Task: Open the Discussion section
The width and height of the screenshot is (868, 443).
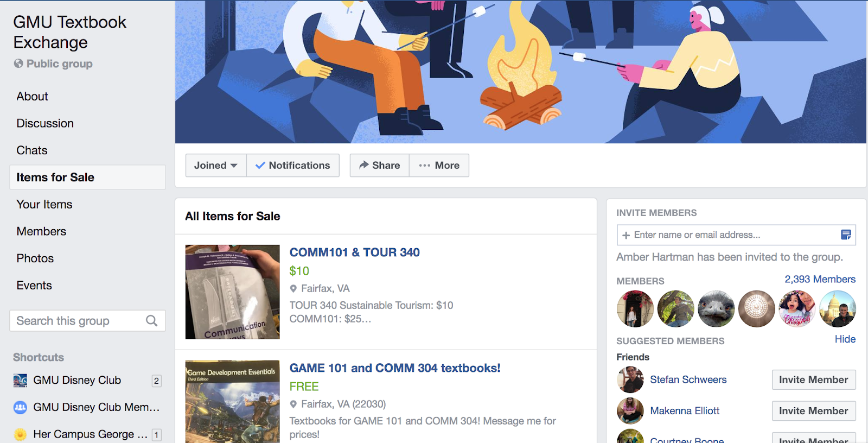Action: click(45, 123)
